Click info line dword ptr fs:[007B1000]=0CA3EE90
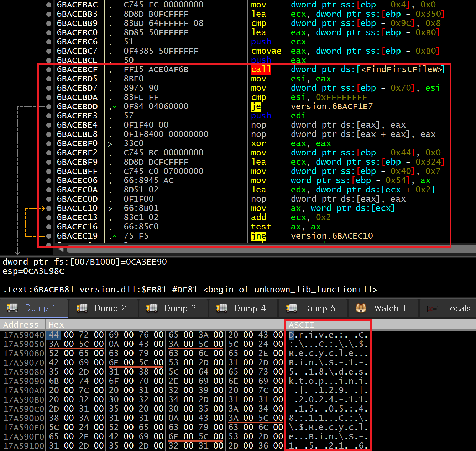Viewport: 476px width, 451px height. 85,262
